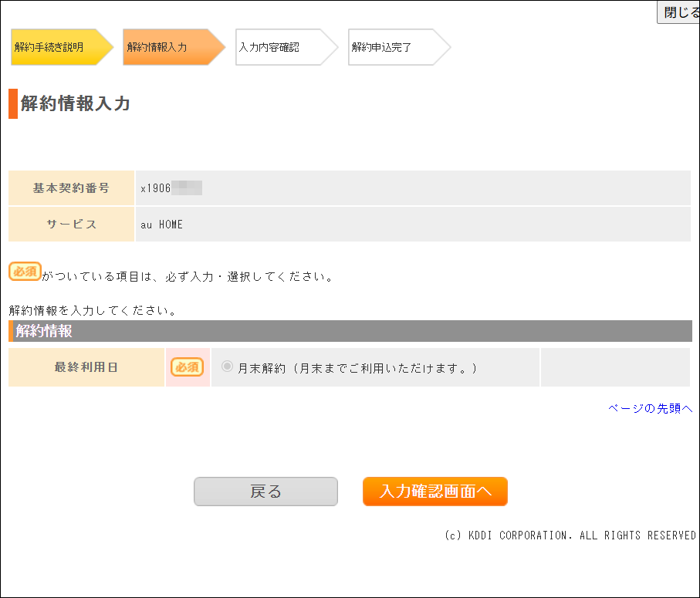Viewport: 700px width, 598px height.
Task: Click the 解約情報入力 orange arrow step
Action: (162, 47)
